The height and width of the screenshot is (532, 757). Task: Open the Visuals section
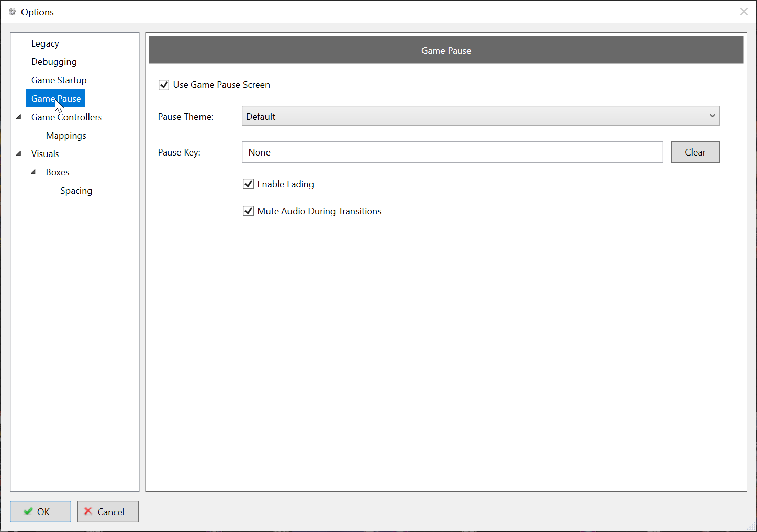(45, 154)
